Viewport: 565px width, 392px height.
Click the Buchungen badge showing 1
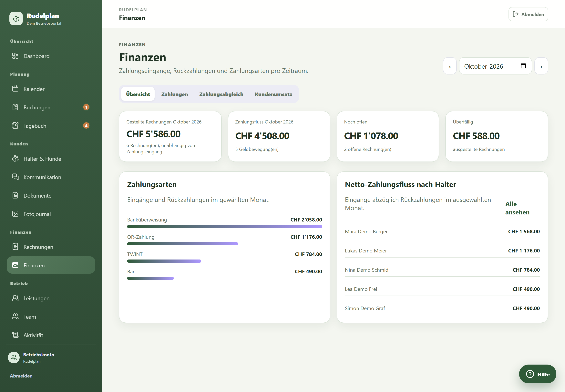[86, 107]
